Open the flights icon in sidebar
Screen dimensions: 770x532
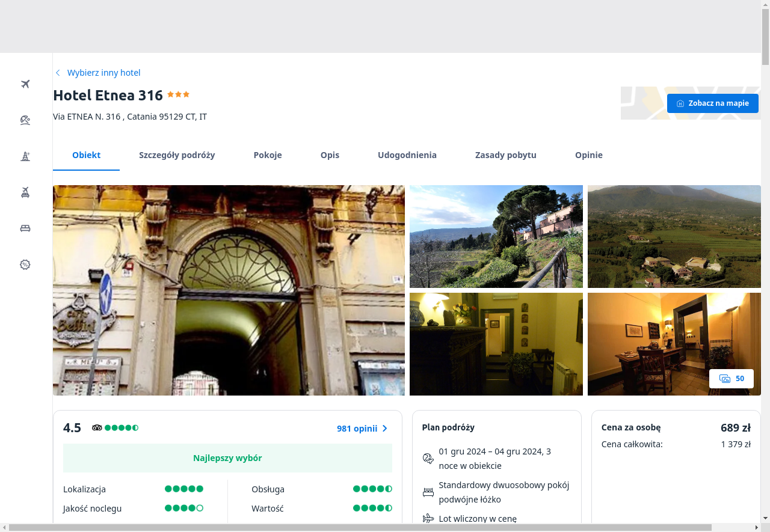[25, 84]
